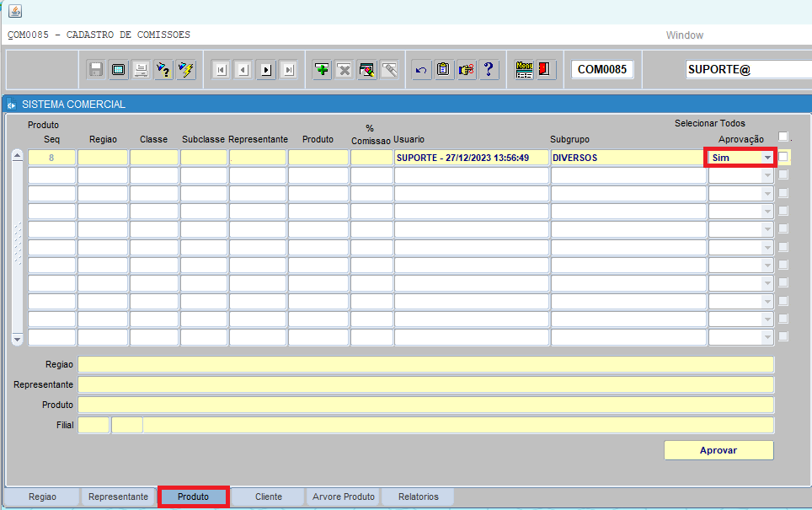Screen dimensions: 812x510
Task: Switch to the Representante tab
Action: tap(118, 497)
